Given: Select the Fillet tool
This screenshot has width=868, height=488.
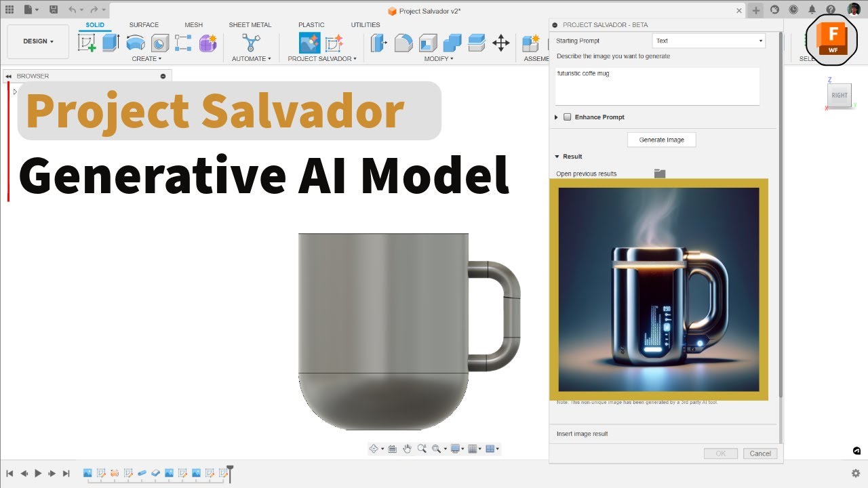Looking at the screenshot, I should click(403, 43).
